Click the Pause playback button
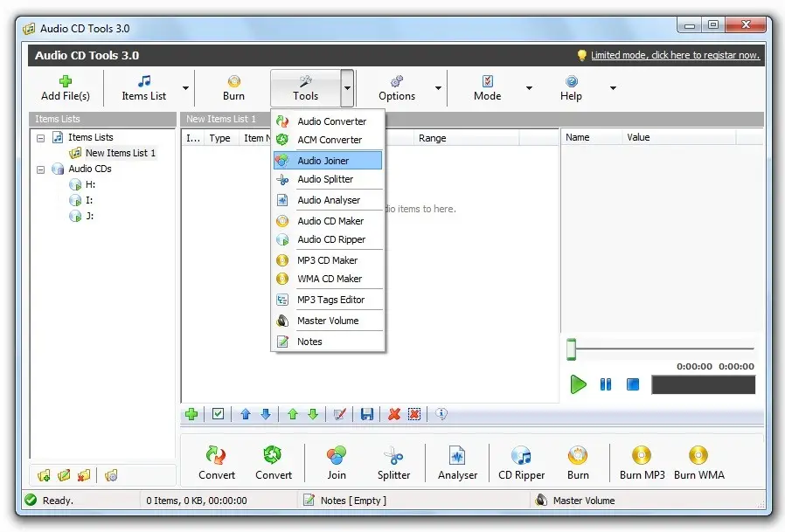 point(606,384)
